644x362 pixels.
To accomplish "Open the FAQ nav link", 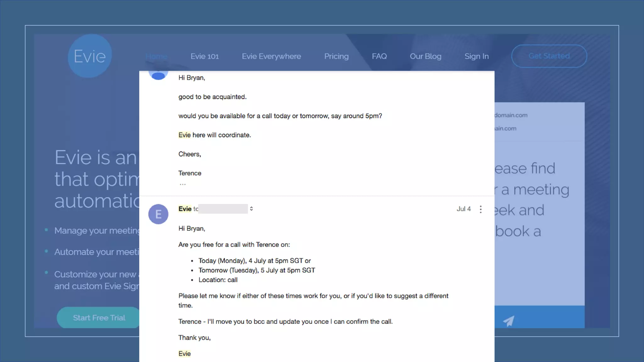I will coord(379,57).
